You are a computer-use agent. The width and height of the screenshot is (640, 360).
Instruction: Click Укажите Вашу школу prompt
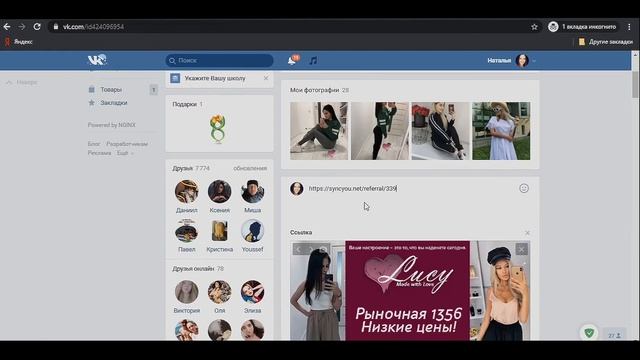[215, 78]
